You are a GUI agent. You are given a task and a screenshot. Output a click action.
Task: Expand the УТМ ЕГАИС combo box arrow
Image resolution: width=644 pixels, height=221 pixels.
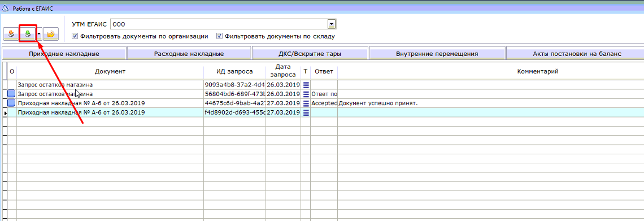[332, 24]
